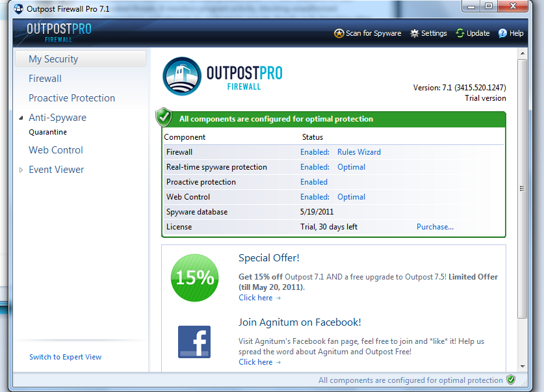
Task: Click Web Control Enabled link
Action: (x=315, y=197)
